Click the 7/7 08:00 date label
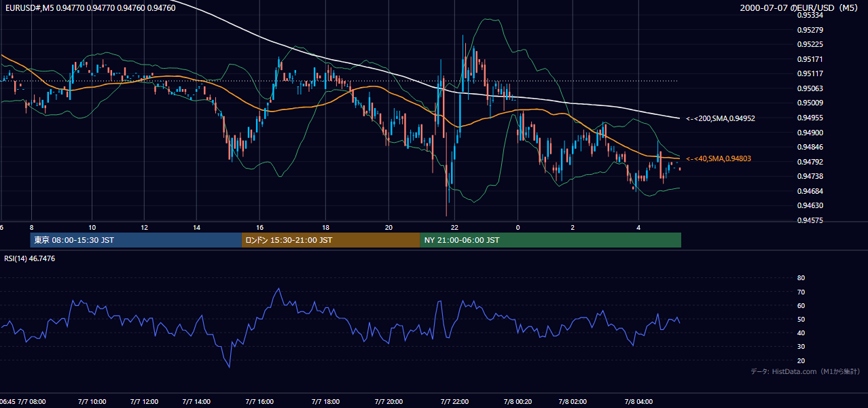This screenshot has width=868, height=408. 32,402
